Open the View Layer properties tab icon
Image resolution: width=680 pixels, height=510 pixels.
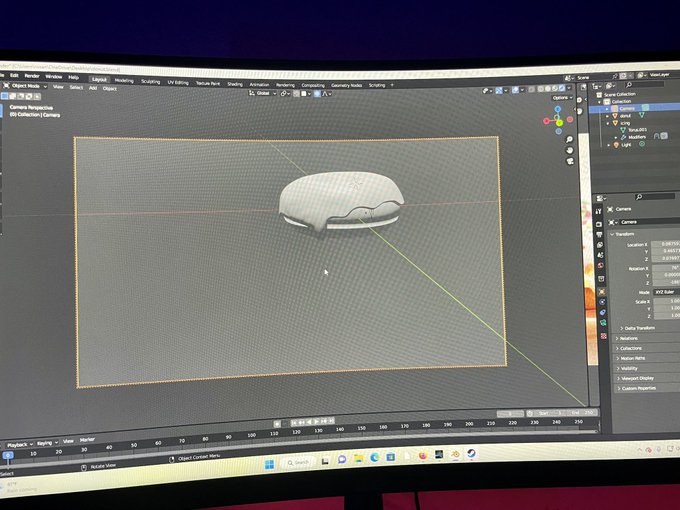pyautogui.click(x=600, y=245)
